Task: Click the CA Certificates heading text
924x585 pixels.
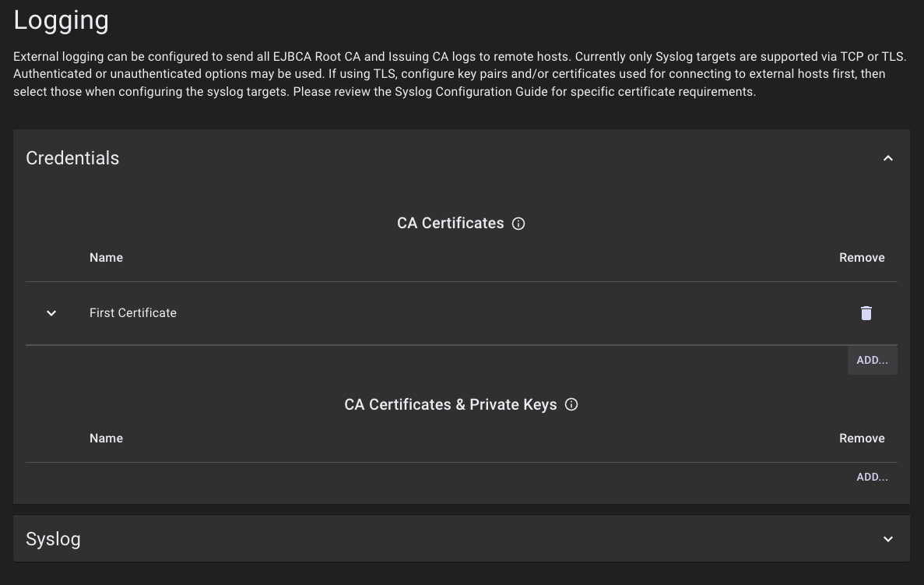Action: point(450,224)
